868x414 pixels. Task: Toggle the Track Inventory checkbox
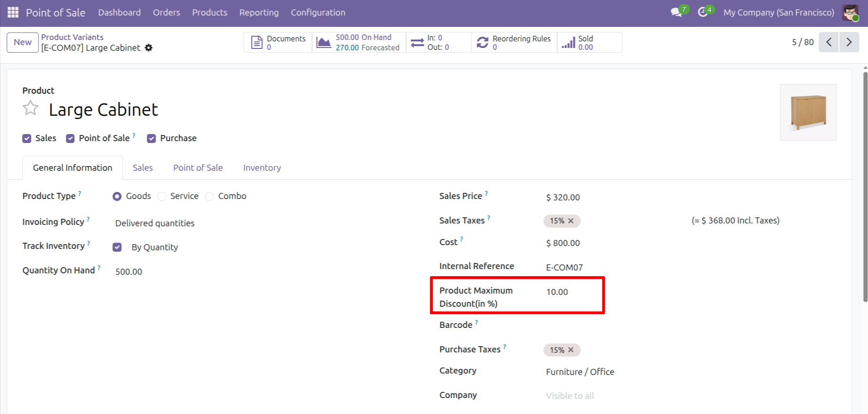pyautogui.click(x=117, y=247)
